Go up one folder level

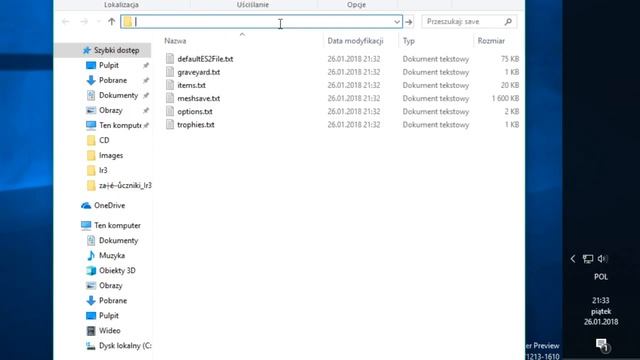[x=111, y=22]
